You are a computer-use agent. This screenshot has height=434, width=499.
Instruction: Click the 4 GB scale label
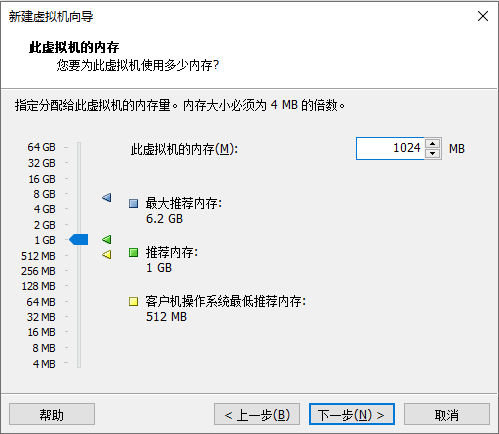click(44, 209)
